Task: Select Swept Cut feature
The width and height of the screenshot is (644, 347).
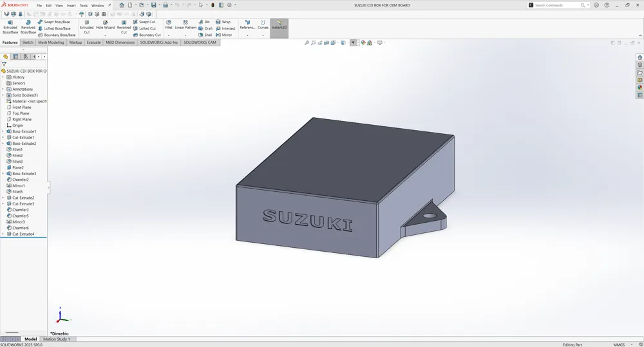Action: click(x=144, y=22)
